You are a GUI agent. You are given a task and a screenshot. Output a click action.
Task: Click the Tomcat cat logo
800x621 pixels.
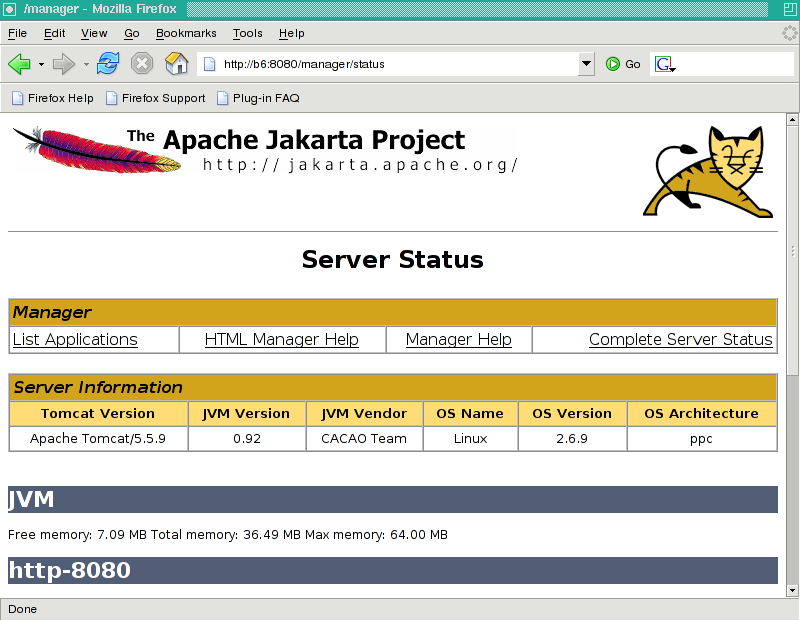pyautogui.click(x=708, y=171)
